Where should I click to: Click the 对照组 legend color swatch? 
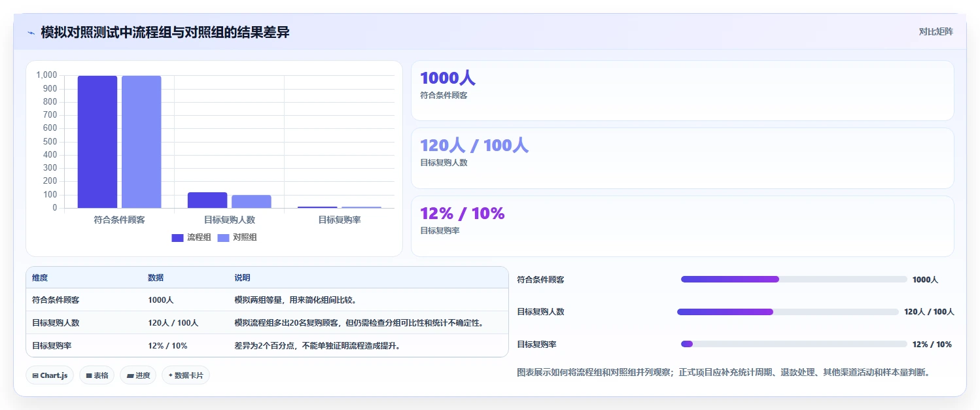(x=223, y=238)
